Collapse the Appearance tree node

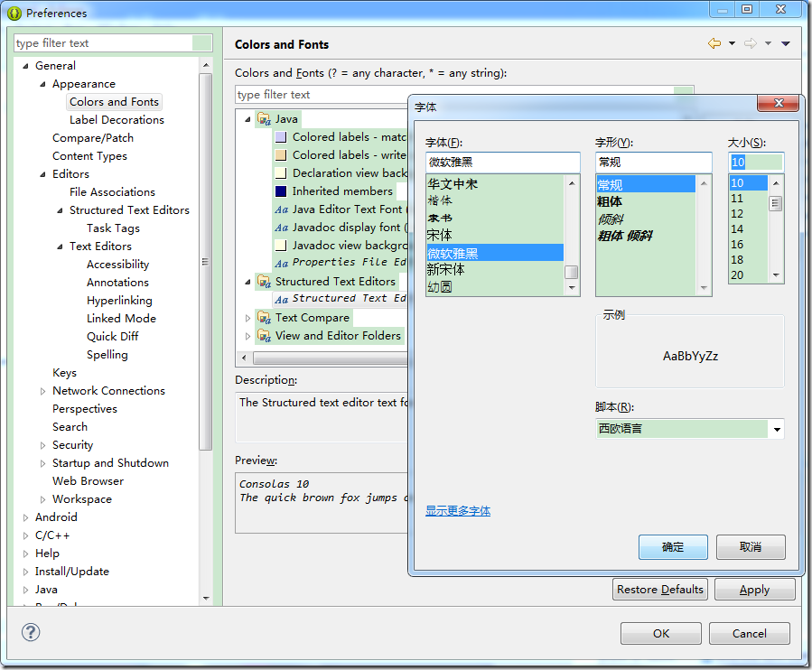pyautogui.click(x=42, y=84)
